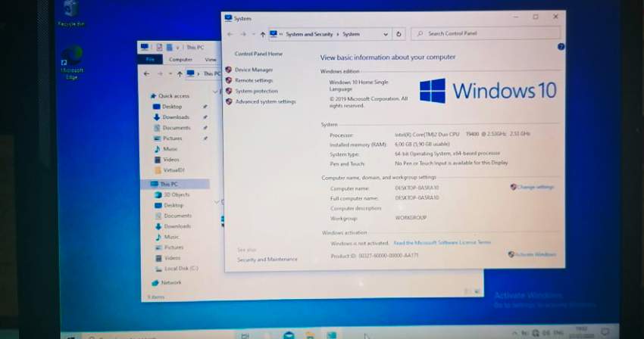644x339 pixels.
Task: Open Customize Quick Access Toolbar dropdown in Explorer
Action: 177,48
